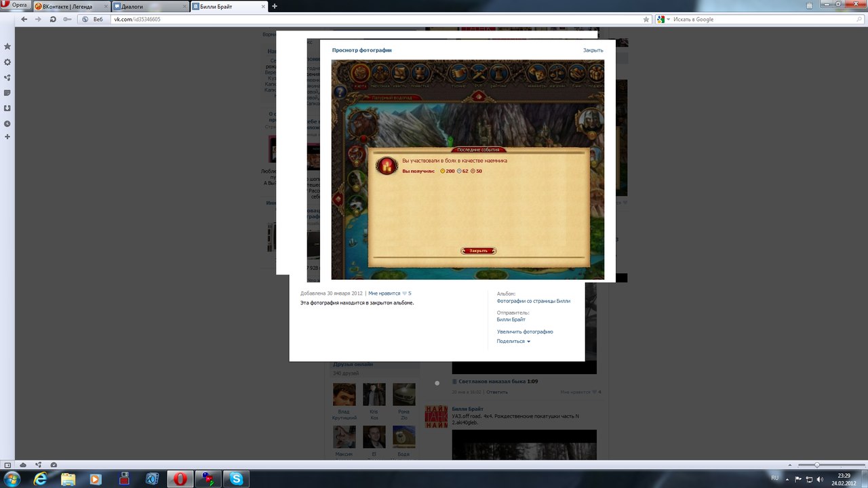868x488 pixels.
Task: Click the password manager key icon
Action: click(67, 19)
